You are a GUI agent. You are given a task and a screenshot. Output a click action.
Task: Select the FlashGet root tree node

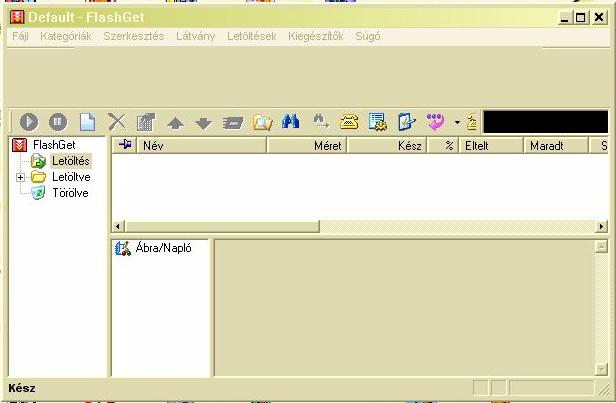pyautogui.click(x=54, y=145)
